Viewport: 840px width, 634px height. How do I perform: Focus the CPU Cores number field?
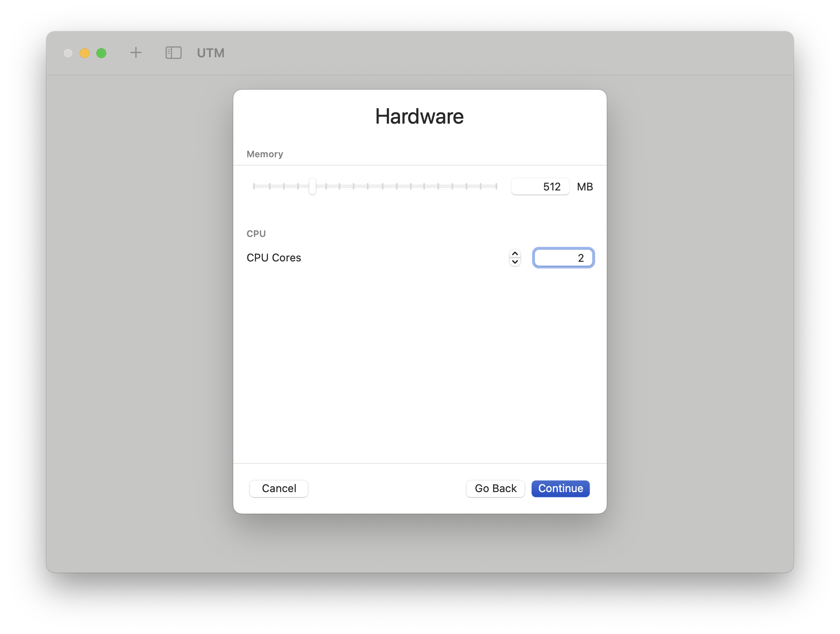563,258
